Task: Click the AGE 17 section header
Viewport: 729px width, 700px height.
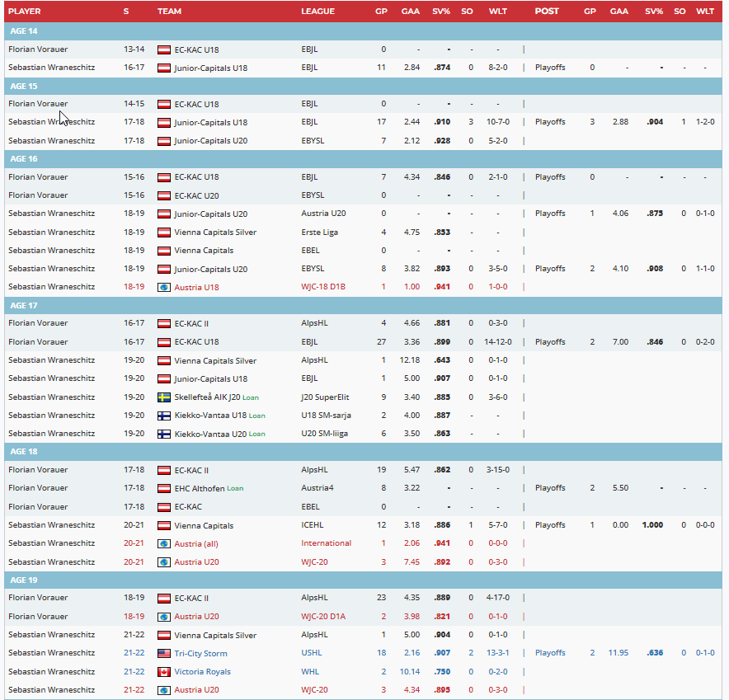Action: (23, 305)
